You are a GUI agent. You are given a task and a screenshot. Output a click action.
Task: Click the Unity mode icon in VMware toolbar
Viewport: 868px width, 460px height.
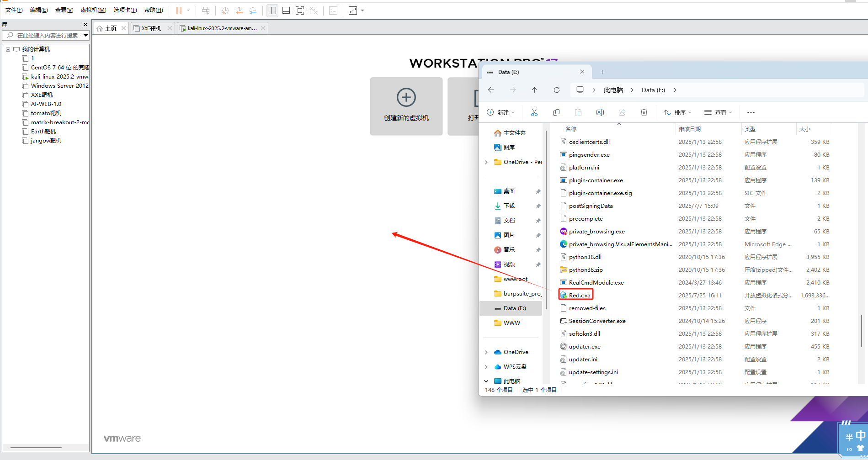[x=314, y=10]
